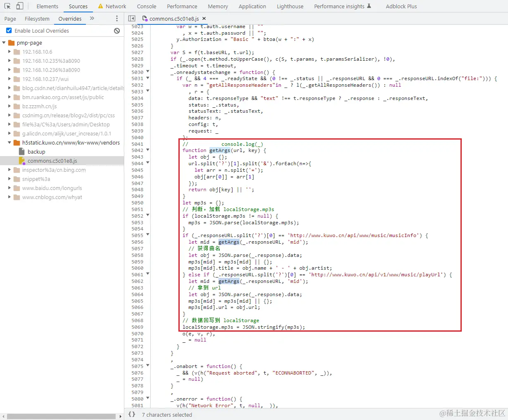Expand the 192.168.10.6 folder
Viewport: 508px width, 420px height.
pos(9,52)
